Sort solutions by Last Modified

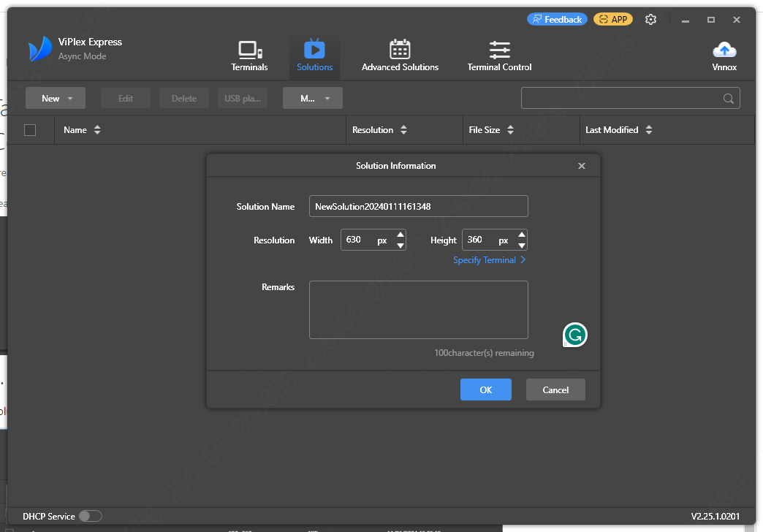(x=649, y=129)
